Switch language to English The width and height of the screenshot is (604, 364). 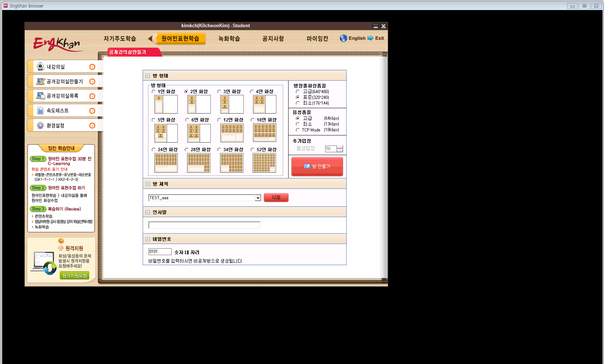click(357, 38)
